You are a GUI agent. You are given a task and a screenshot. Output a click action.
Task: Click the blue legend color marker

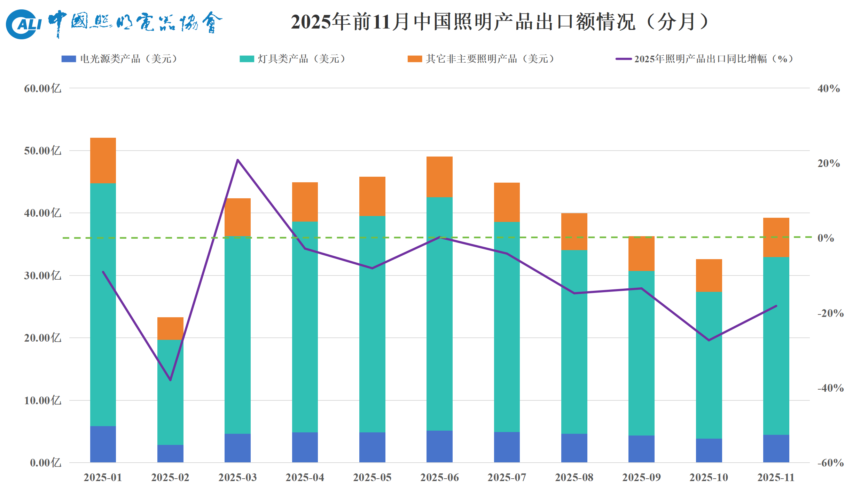click(68, 58)
